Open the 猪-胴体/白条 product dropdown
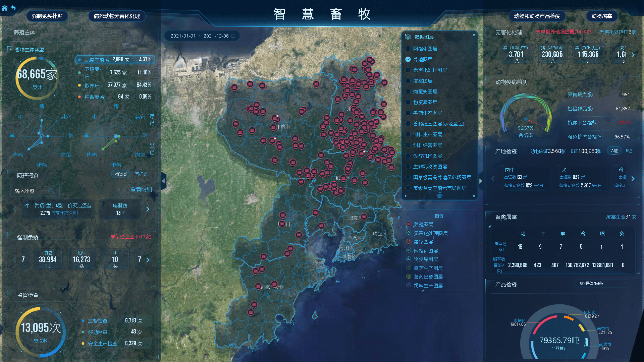Screen dimensions: 644x362 pos(602,284)
